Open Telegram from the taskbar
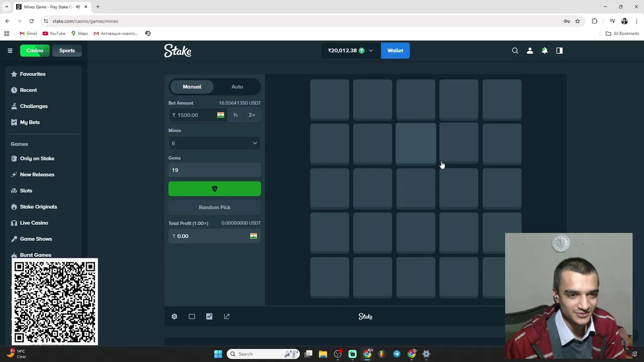Viewport: 644px width, 362px height. click(396, 354)
